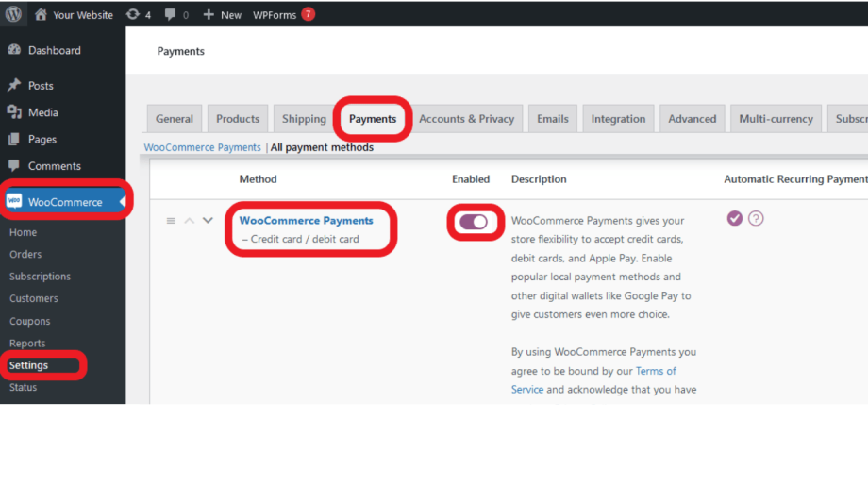Open Reports under WooCommerce
868x488 pixels.
pos(27,344)
